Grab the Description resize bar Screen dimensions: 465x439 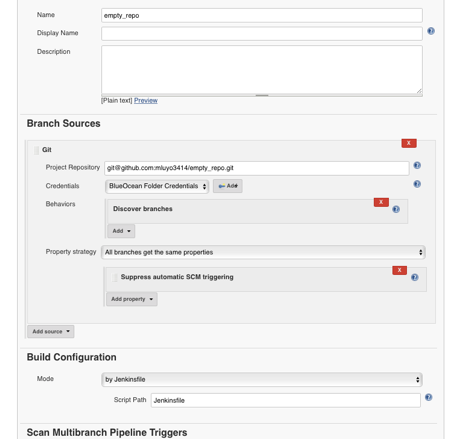pos(262,95)
